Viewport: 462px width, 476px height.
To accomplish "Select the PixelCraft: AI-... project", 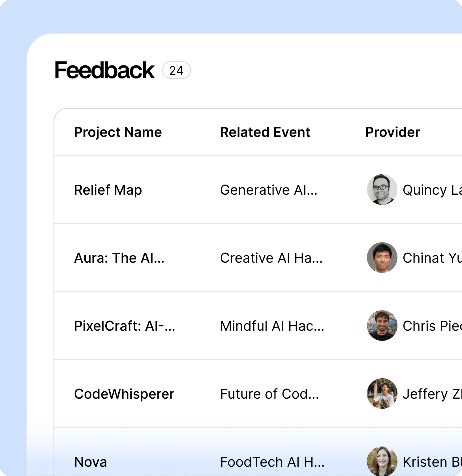I will point(125,326).
